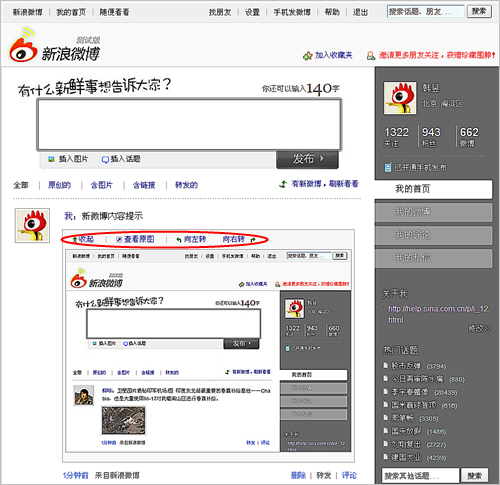Open 新浪微博 in top navigation
The width and height of the screenshot is (500, 485).
[27, 12]
